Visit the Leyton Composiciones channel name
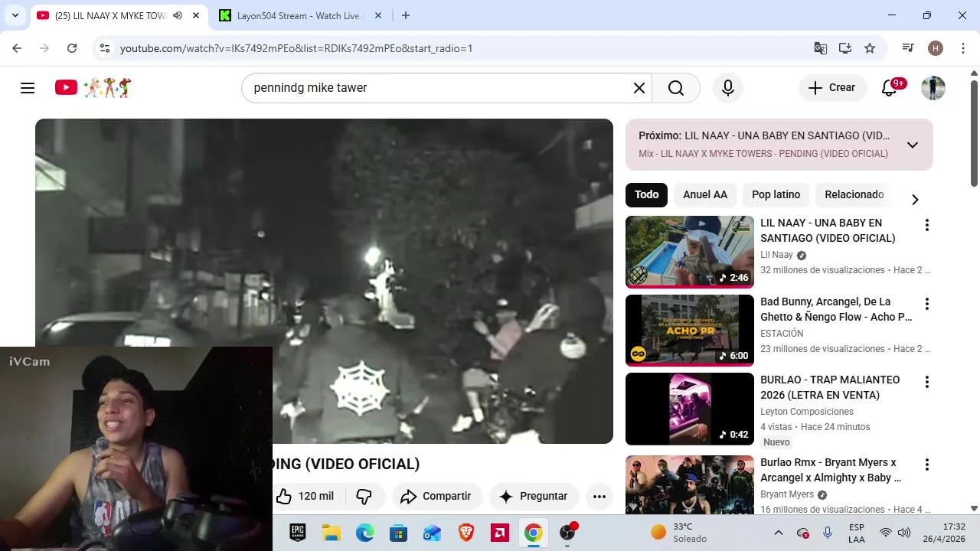The width and height of the screenshot is (980, 551). (807, 412)
